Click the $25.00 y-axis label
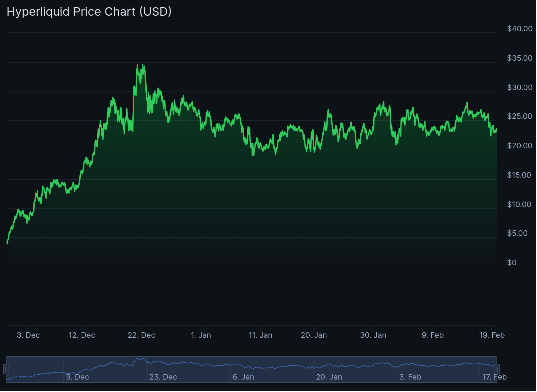This screenshot has width=537, height=392. pos(519,116)
